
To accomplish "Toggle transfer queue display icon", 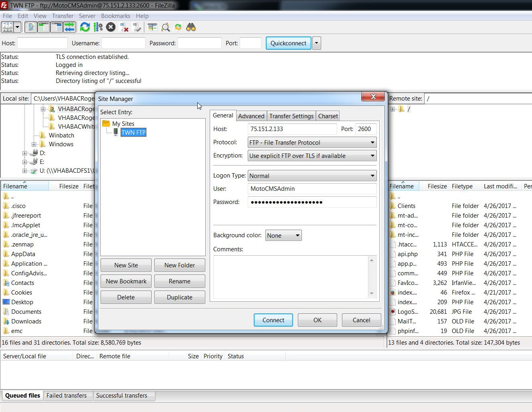I will [69, 27].
